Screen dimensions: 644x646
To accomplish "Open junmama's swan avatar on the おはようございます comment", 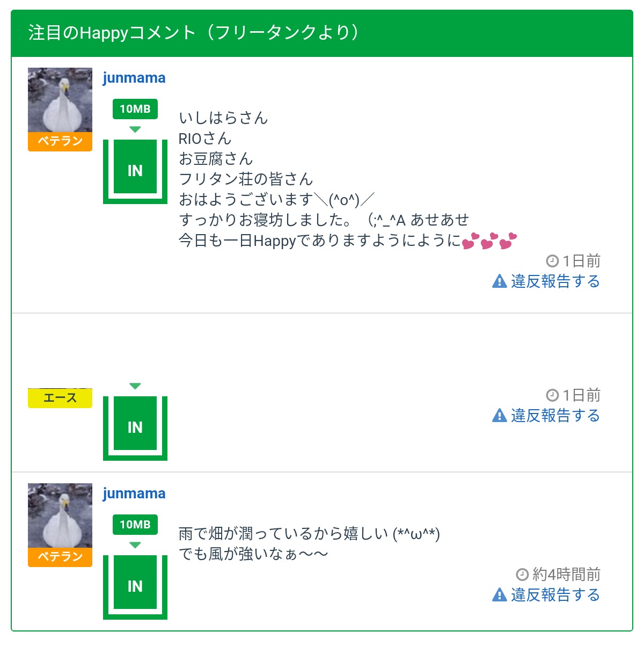I will pyautogui.click(x=60, y=100).
